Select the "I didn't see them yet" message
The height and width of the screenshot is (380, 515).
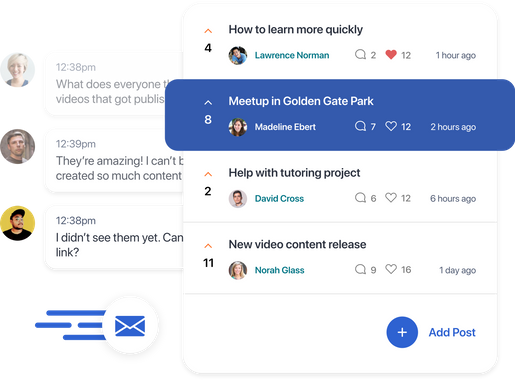(114, 237)
